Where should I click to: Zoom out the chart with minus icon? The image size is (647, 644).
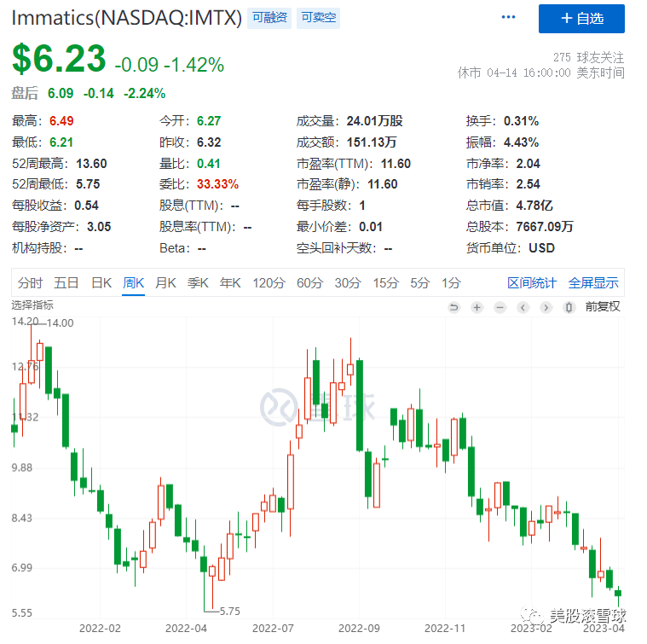coord(500,307)
